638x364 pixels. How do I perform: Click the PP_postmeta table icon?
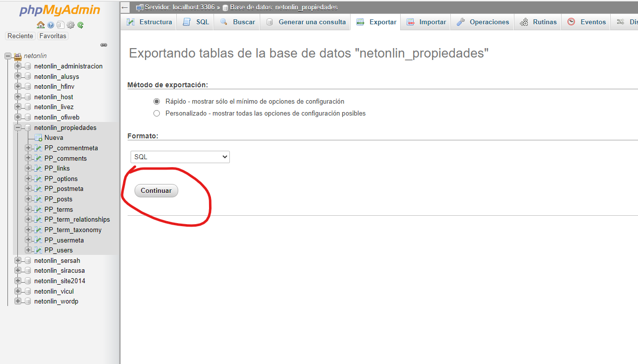tap(38, 188)
